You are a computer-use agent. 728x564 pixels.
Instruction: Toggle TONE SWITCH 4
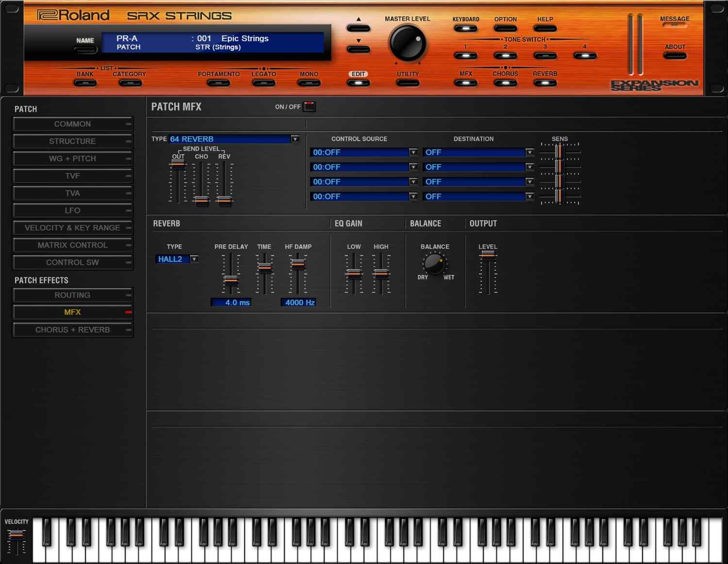click(x=585, y=55)
